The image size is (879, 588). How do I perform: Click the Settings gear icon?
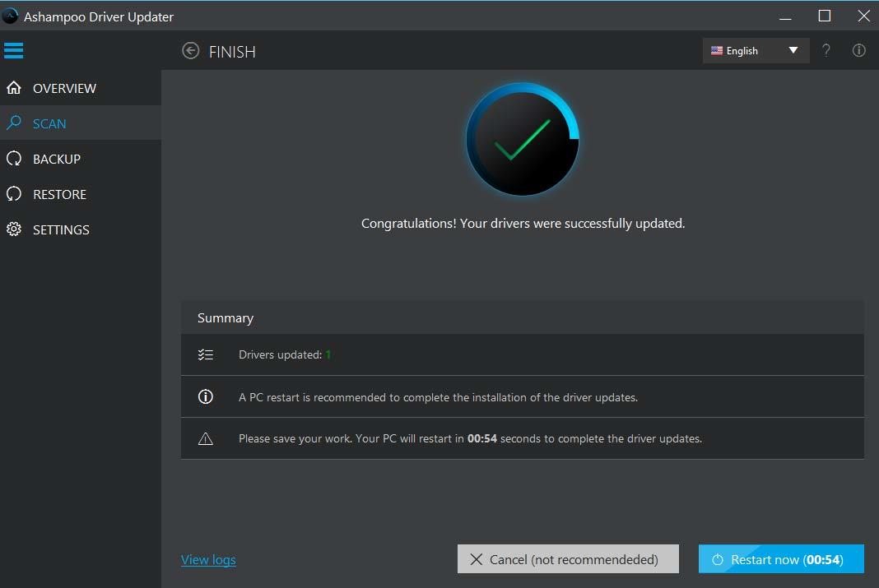(13, 229)
